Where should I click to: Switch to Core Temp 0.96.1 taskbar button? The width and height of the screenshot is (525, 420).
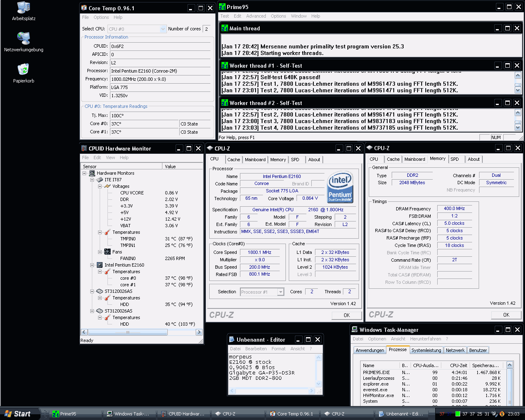click(x=292, y=414)
